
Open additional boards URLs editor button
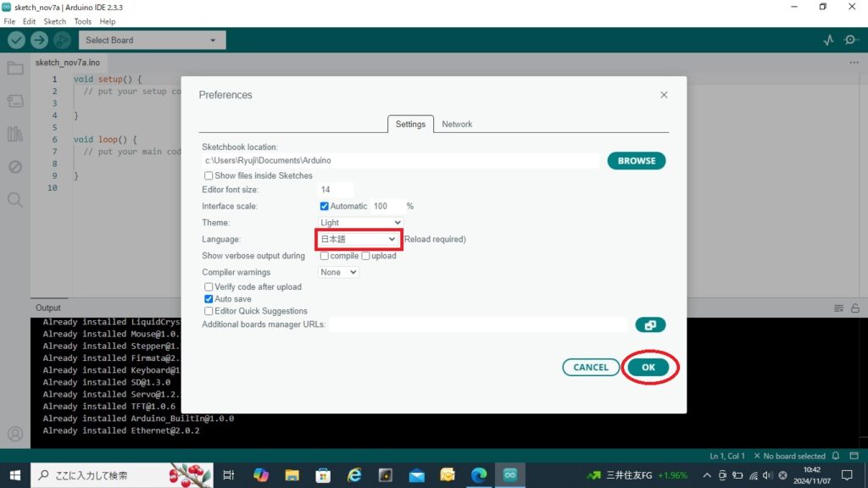(650, 324)
